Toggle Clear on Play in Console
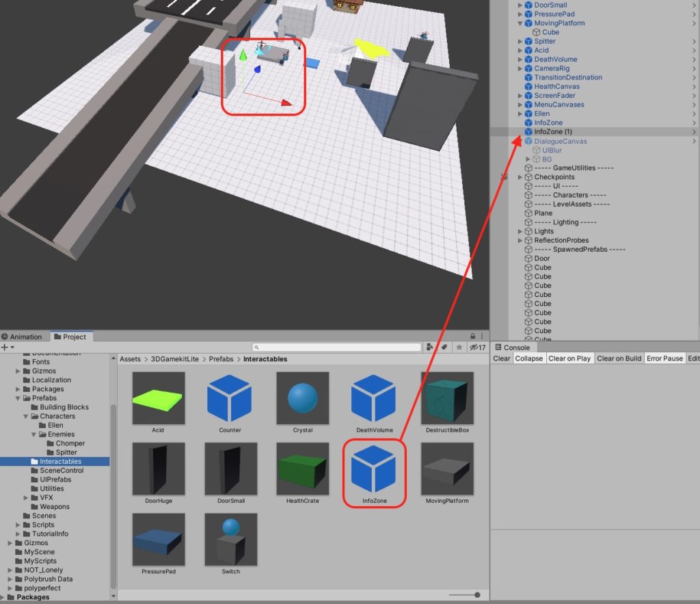 click(569, 358)
